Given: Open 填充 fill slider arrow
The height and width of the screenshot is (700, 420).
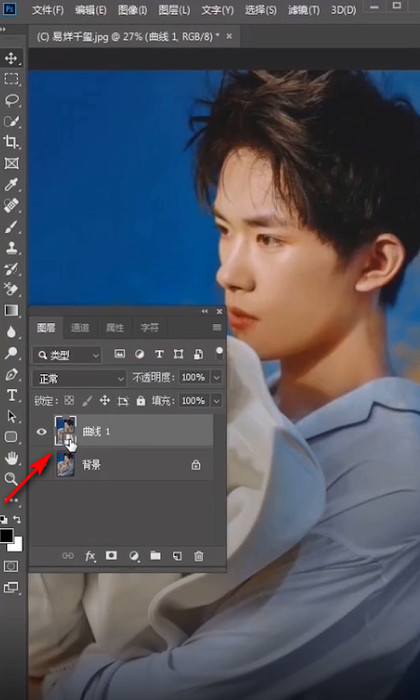Looking at the screenshot, I should pyautogui.click(x=216, y=401).
